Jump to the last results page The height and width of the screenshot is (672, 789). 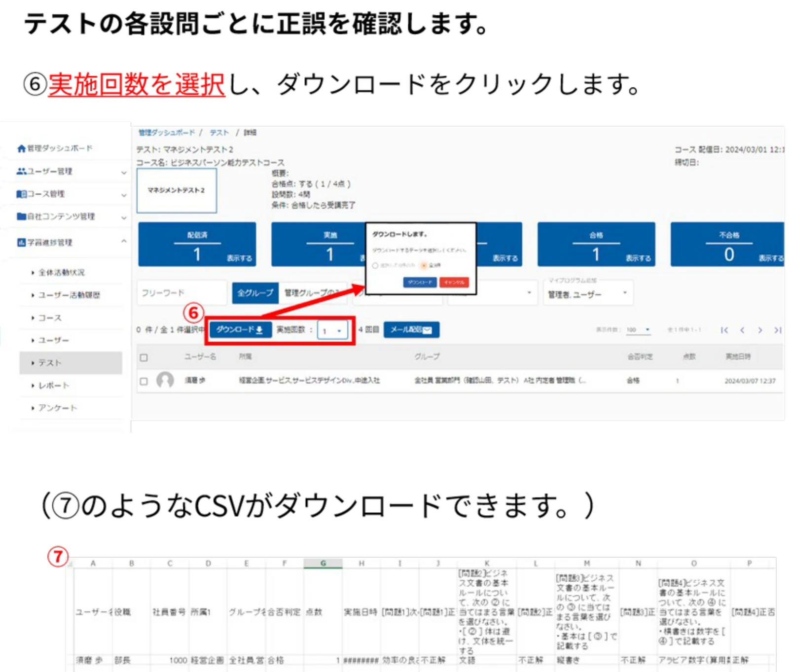tap(778, 330)
